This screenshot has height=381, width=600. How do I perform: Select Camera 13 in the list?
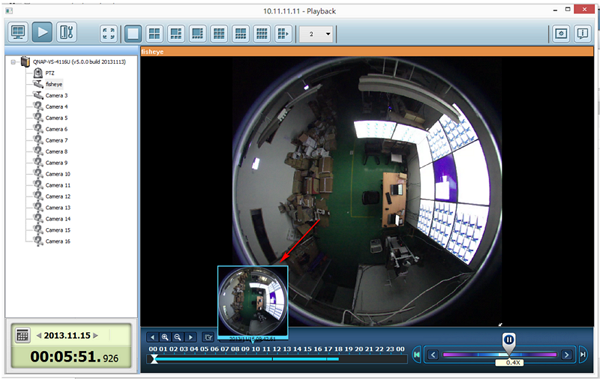point(58,208)
